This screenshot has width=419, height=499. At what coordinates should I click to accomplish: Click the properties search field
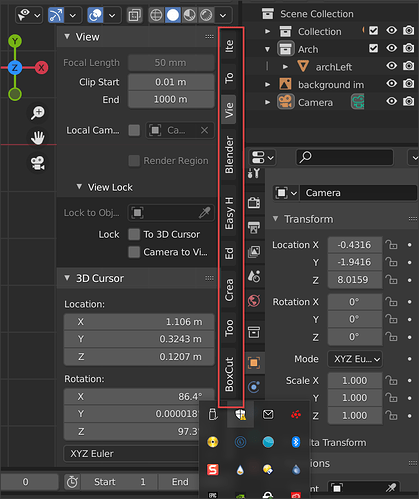[x=345, y=157]
